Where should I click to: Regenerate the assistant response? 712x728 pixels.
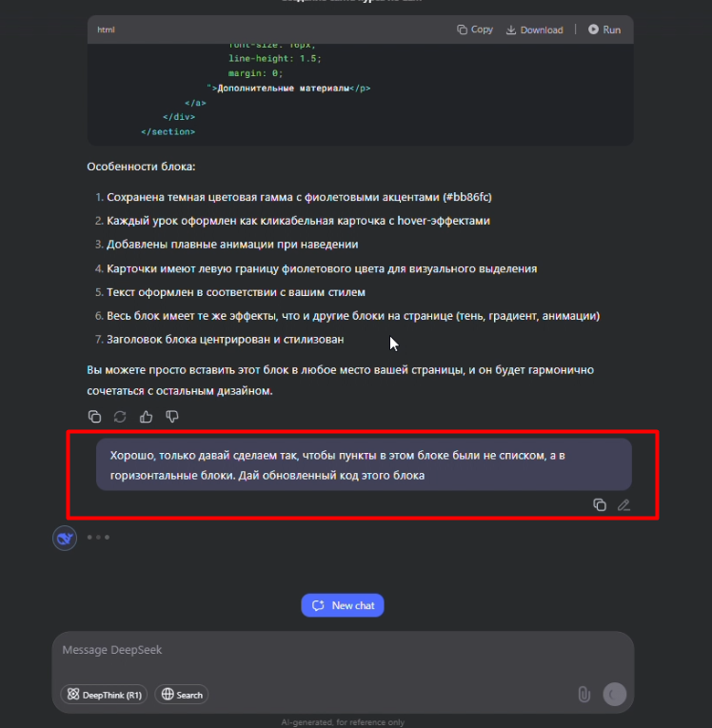pyautogui.click(x=120, y=417)
